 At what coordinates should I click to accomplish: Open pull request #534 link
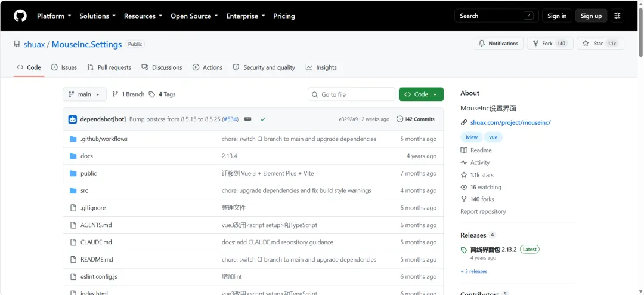(230, 119)
